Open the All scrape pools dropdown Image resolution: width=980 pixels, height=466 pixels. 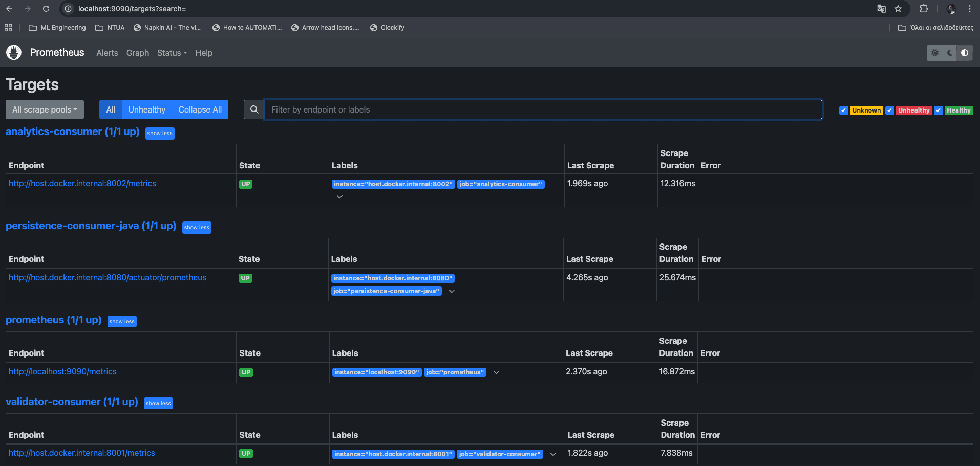tap(45, 109)
